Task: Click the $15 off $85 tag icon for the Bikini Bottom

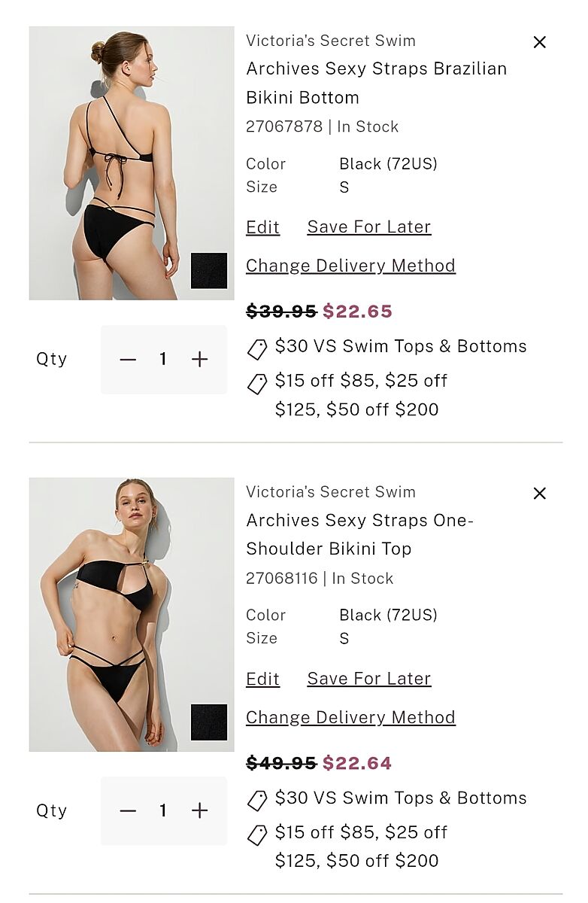Action: pos(257,384)
